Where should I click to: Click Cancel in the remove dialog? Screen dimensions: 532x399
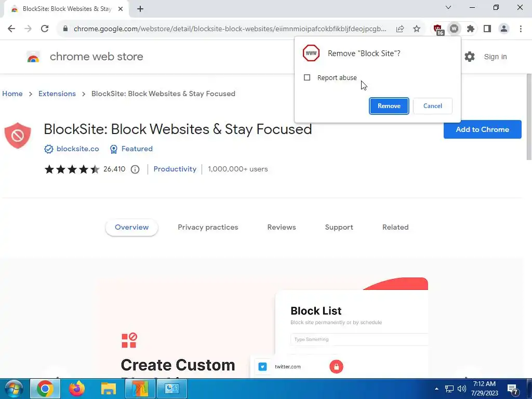click(433, 106)
